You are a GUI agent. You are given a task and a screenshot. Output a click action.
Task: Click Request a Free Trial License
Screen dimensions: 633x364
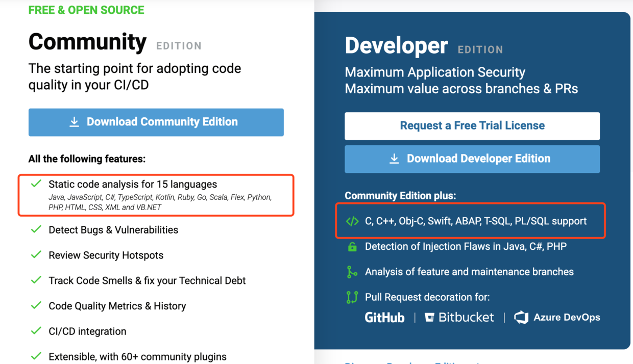472,126
